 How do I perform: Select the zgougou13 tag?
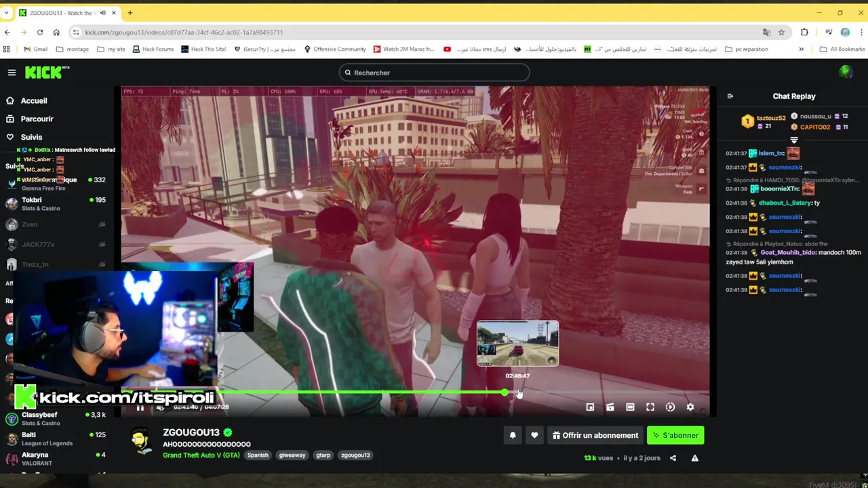(355, 455)
